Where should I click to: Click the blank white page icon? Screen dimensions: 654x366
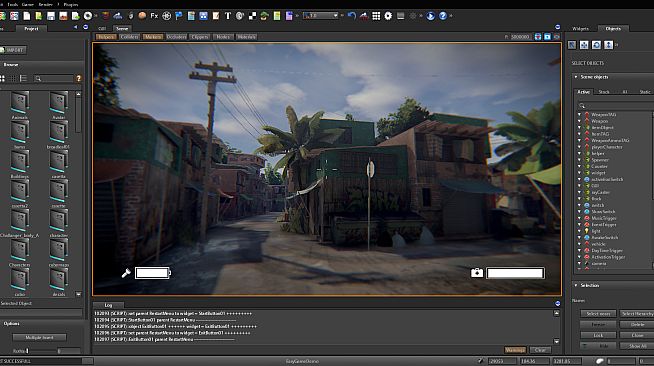tap(27, 16)
